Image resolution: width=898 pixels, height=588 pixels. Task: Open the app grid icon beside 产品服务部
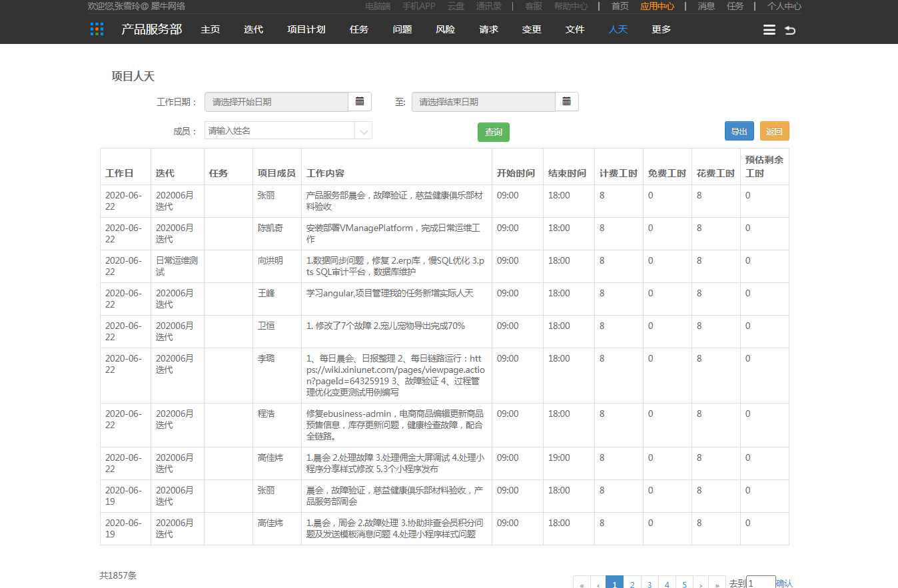97,29
